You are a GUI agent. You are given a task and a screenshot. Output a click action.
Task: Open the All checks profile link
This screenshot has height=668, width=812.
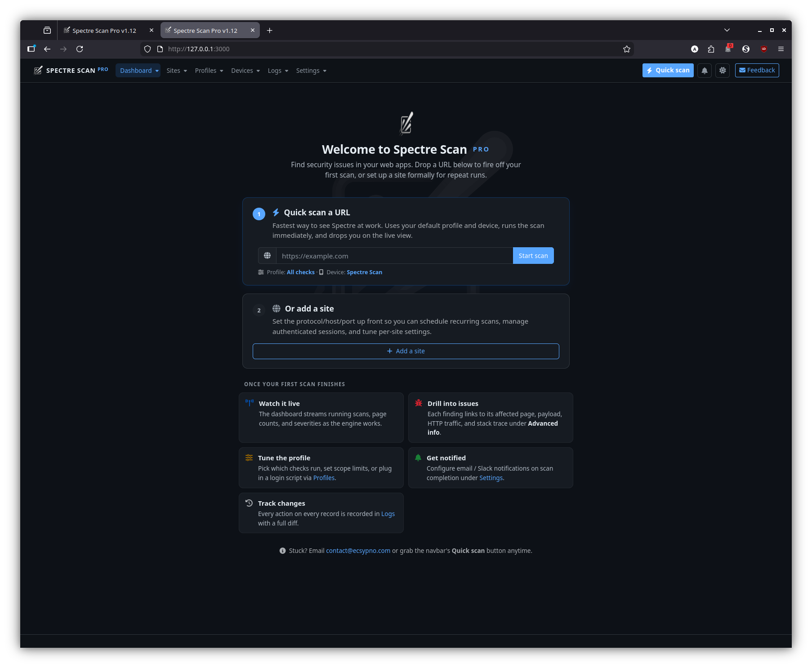click(301, 272)
